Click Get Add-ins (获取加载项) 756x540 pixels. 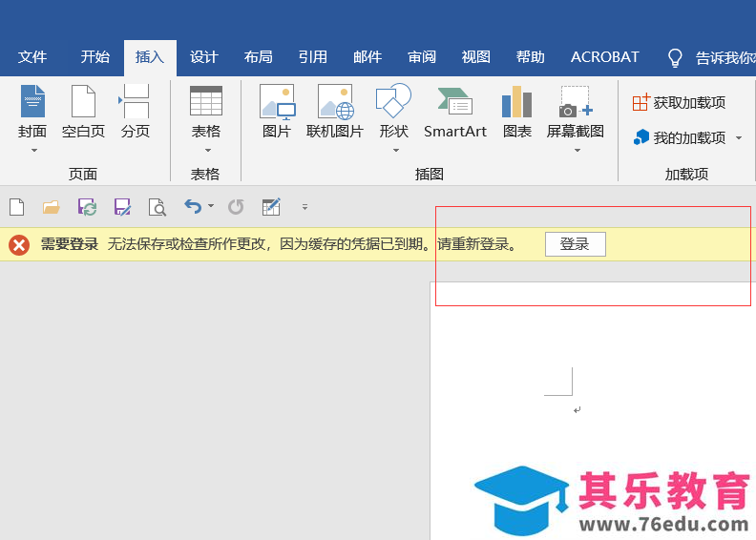click(x=679, y=103)
